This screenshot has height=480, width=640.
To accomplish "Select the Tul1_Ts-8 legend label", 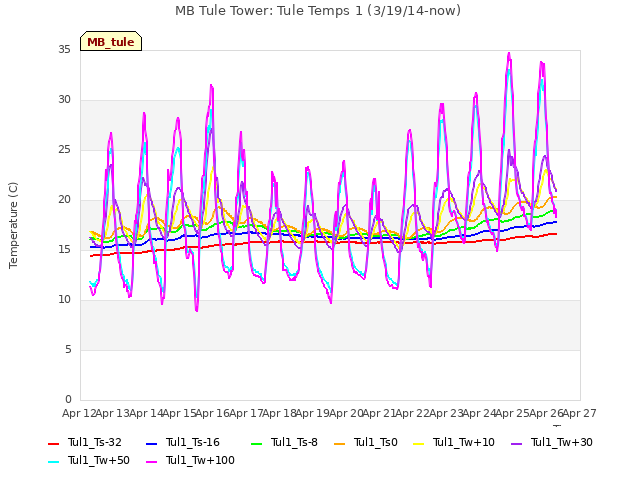I will point(294,442).
